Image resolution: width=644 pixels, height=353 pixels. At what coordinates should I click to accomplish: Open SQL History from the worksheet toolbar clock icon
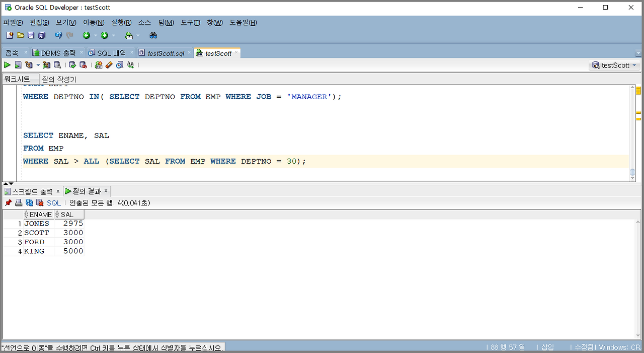point(119,65)
